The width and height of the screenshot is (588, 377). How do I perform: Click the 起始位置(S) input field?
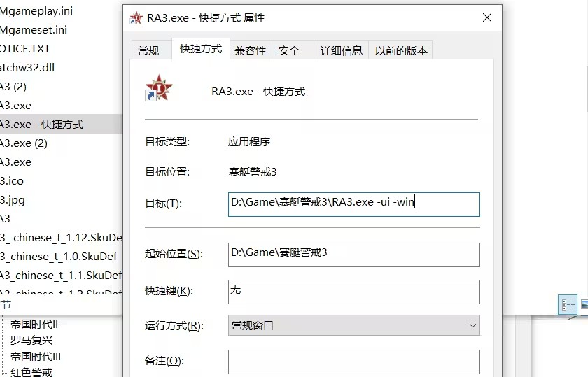click(x=353, y=255)
